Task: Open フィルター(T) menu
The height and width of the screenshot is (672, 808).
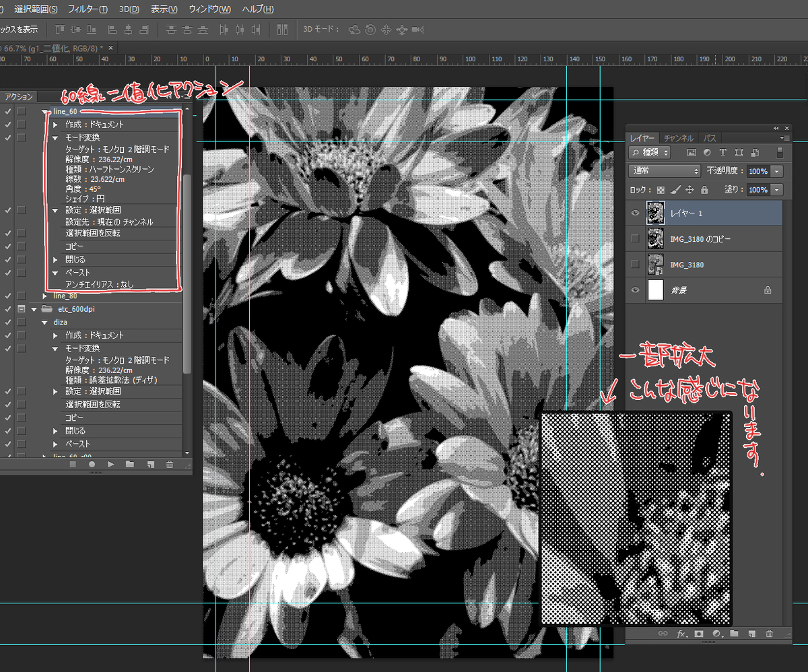Action: point(88,9)
